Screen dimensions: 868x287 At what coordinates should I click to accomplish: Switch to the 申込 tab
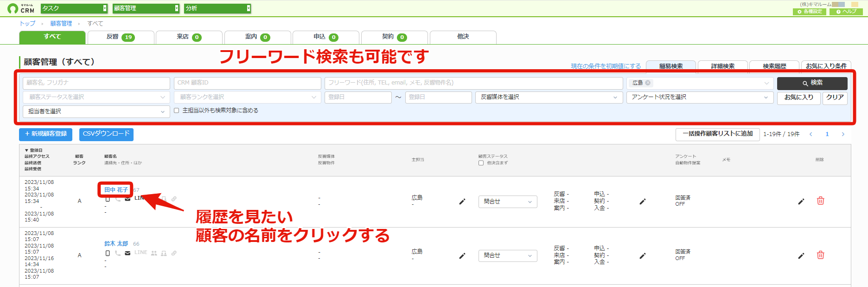[x=326, y=37]
